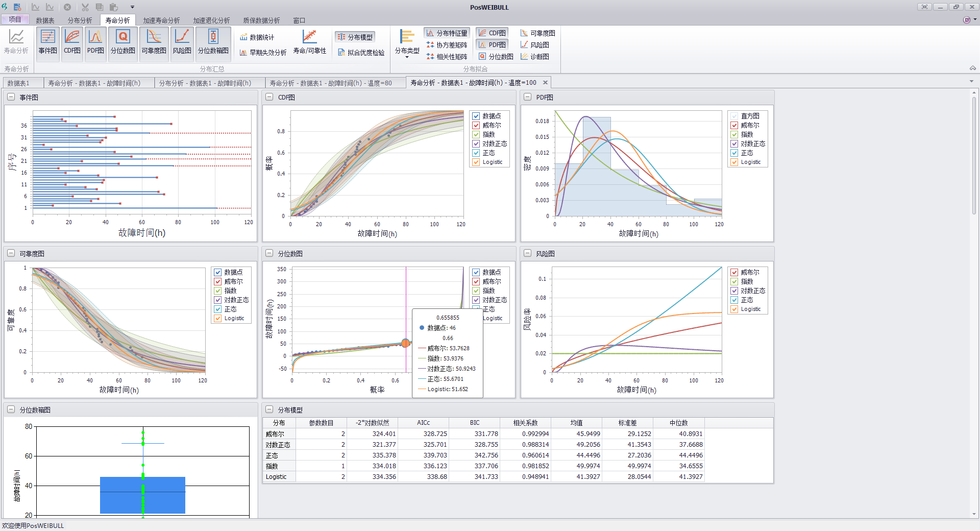This screenshot has height=531, width=980.
Task: Uncheck 指数 in 可靠度图 legend
Action: [217, 291]
